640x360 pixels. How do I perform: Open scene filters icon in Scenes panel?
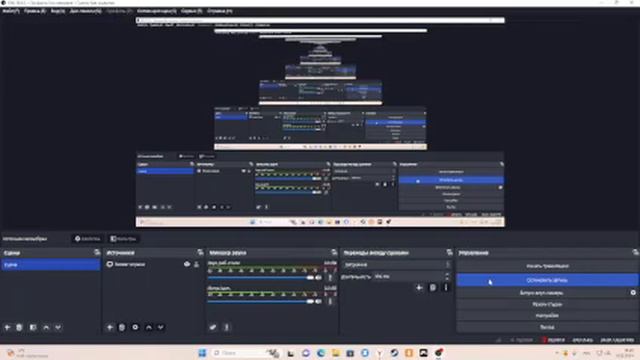(33, 327)
